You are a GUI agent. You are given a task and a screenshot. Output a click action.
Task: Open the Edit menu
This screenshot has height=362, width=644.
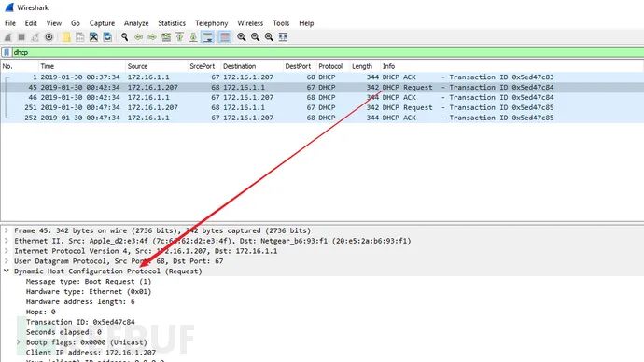(31, 23)
